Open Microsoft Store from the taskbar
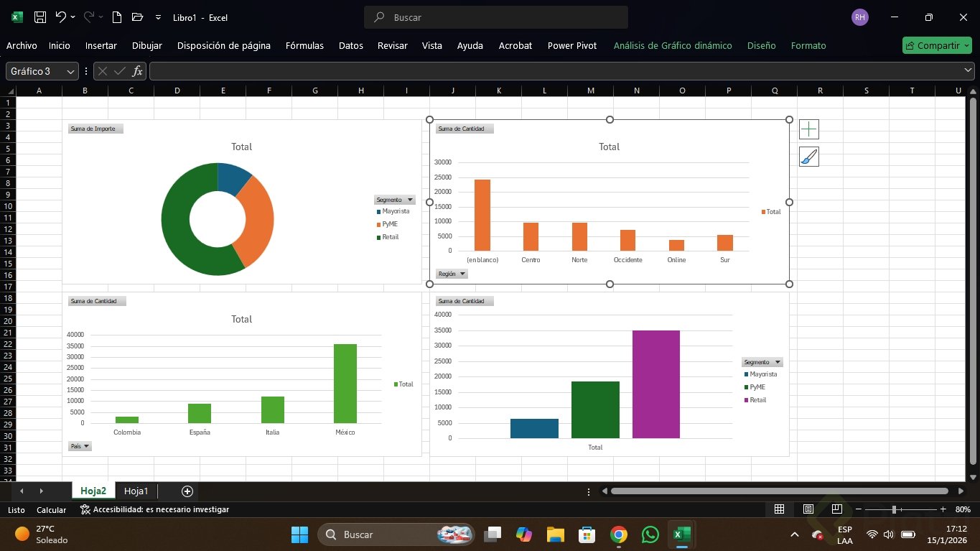980x551 pixels. click(x=587, y=534)
